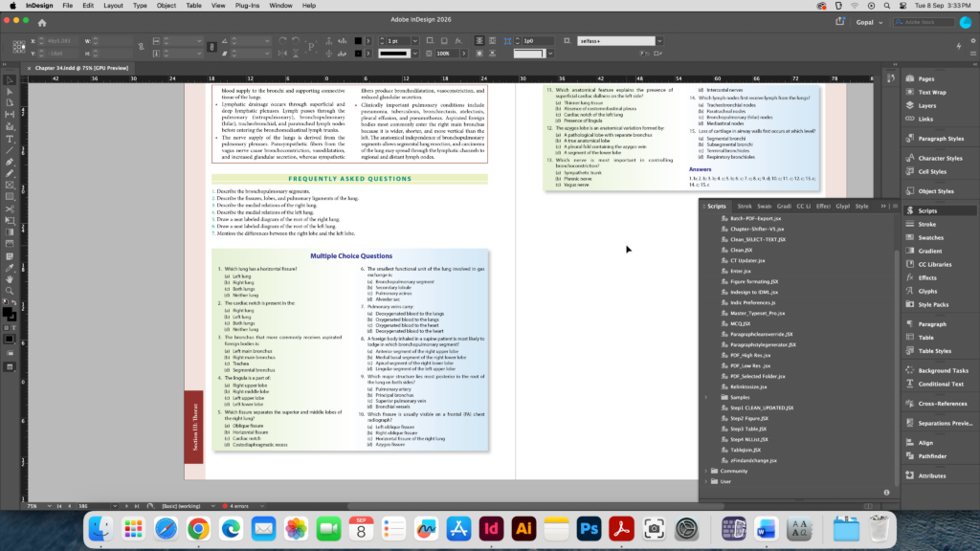Screen dimensions: 980x551
Task: Open the object style dropdown showing selfass+
Action: pyautogui.click(x=658, y=41)
